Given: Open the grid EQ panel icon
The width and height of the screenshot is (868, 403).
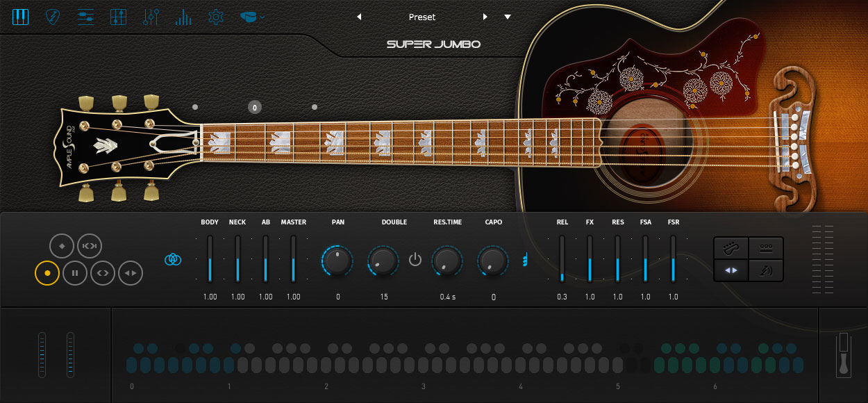Looking at the screenshot, I should click(x=118, y=17).
